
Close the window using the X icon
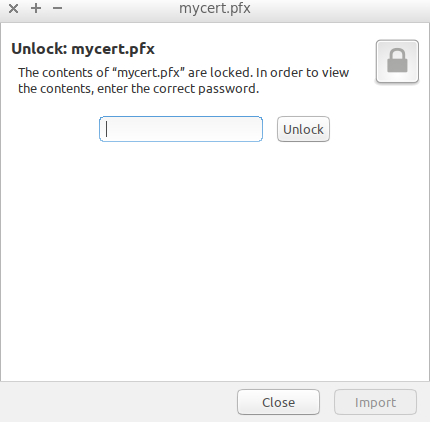coord(14,8)
